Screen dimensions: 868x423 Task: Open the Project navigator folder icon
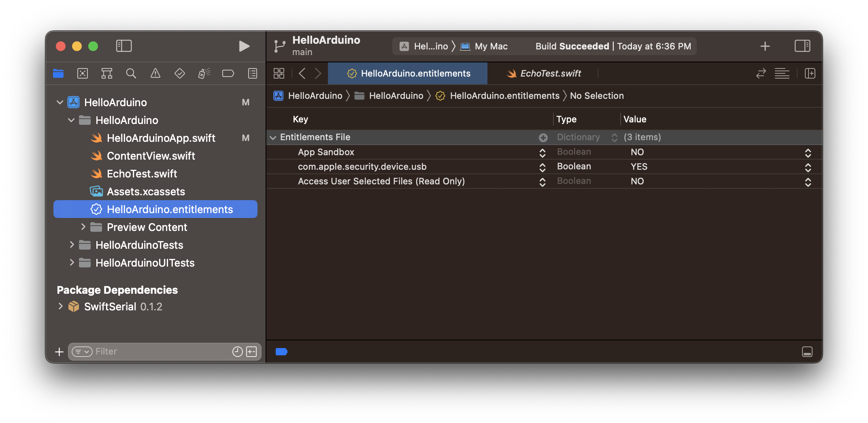point(58,73)
